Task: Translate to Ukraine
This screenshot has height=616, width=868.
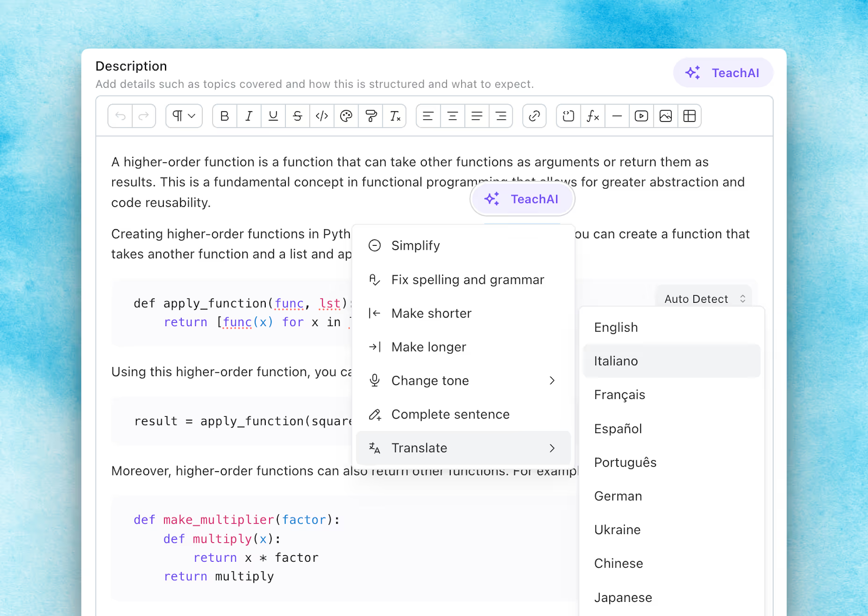Action: [672, 530]
